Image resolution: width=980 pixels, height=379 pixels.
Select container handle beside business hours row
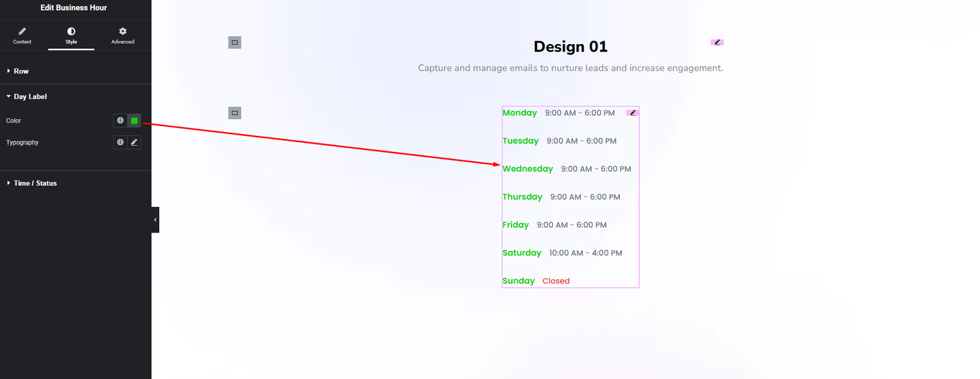235,113
